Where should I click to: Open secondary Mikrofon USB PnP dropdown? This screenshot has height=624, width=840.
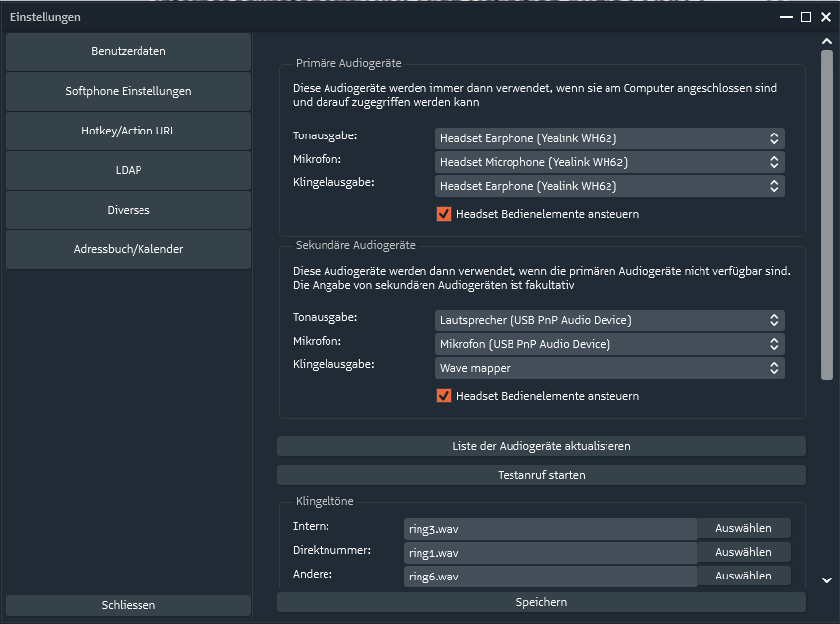click(609, 344)
